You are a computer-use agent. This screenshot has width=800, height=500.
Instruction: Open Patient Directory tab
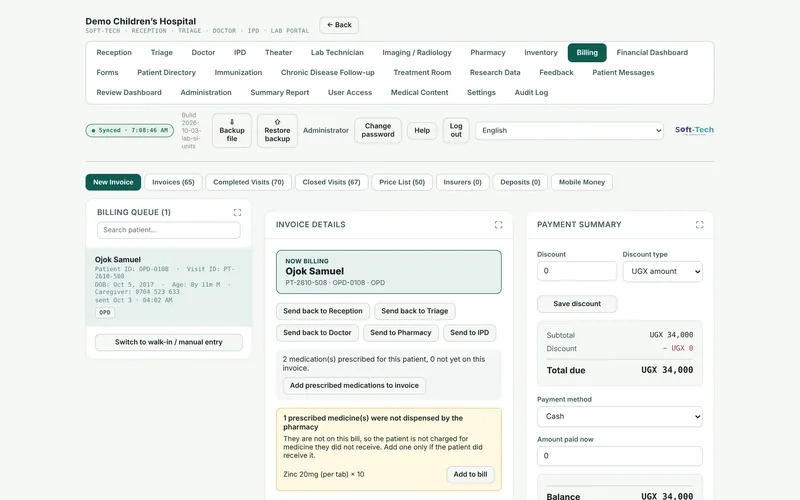(x=166, y=72)
